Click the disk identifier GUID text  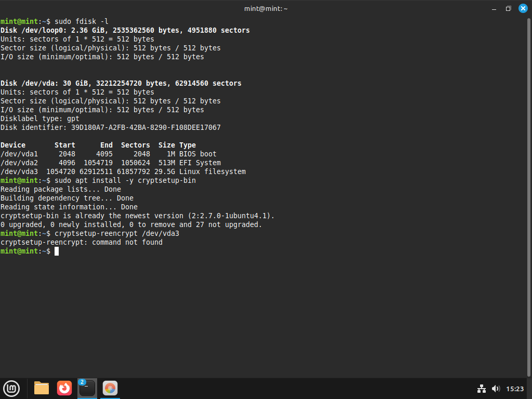click(x=146, y=127)
